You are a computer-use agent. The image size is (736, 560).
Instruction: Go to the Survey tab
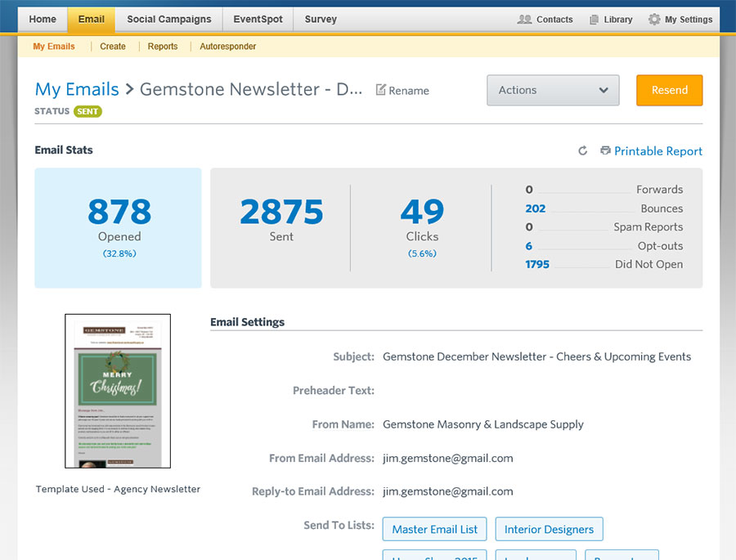tap(321, 20)
